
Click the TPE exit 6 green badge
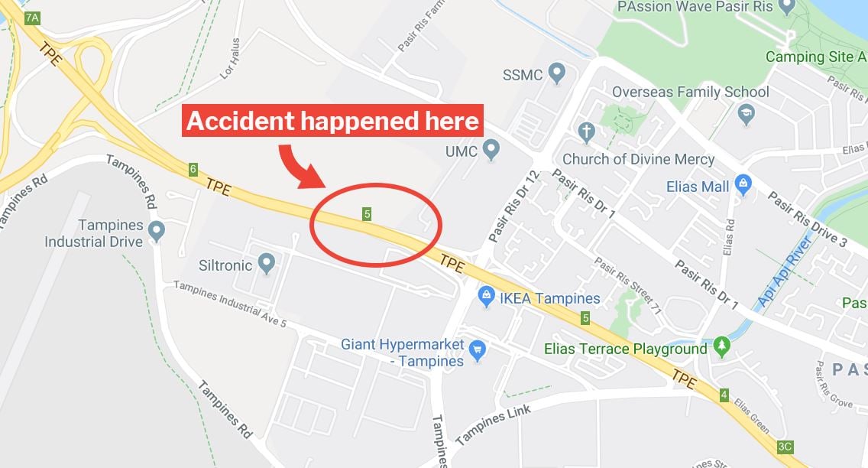pyautogui.click(x=193, y=170)
